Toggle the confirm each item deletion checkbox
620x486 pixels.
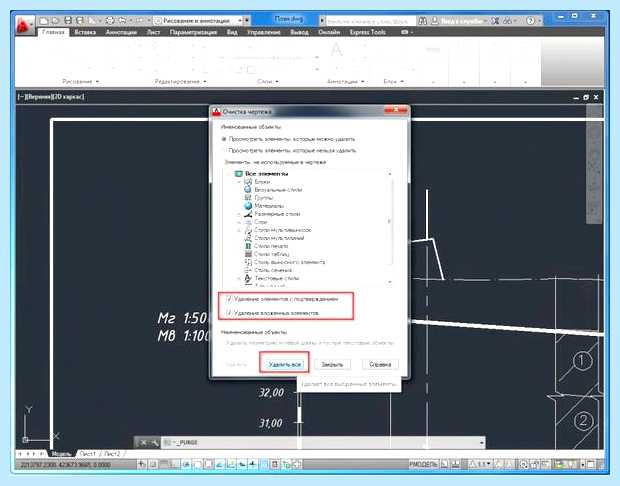pos(229,299)
